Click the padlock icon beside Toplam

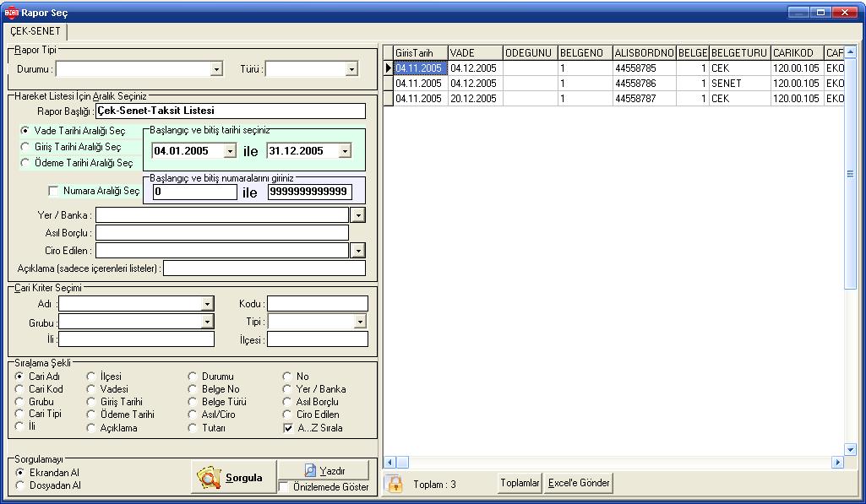point(395,484)
